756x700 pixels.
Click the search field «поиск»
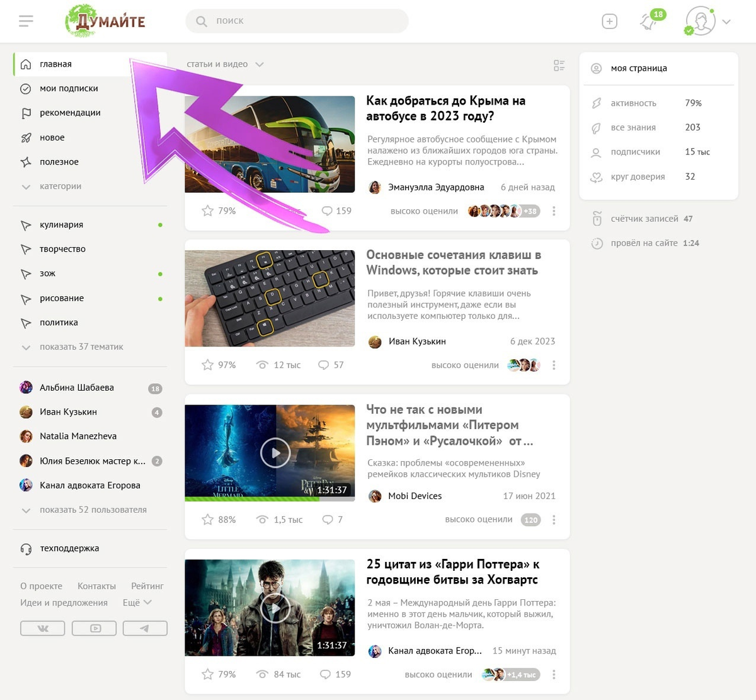point(297,21)
